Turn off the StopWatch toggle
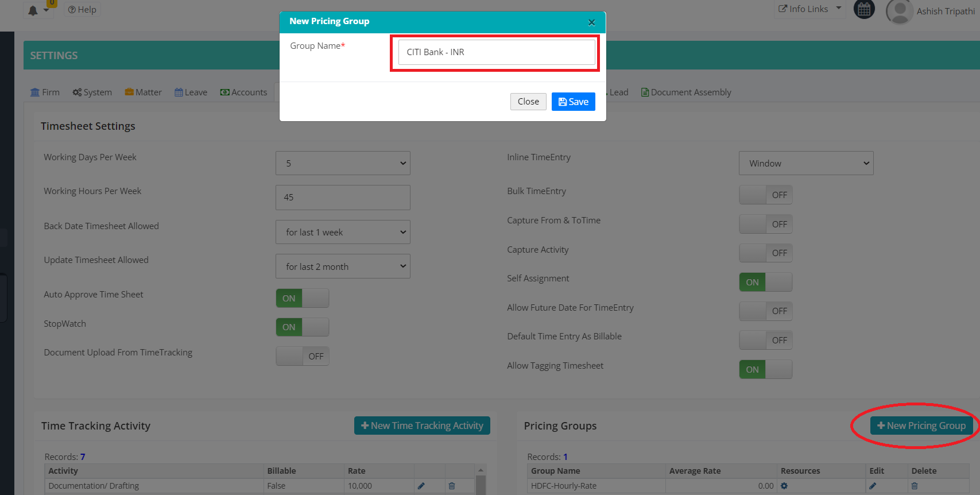 302,327
